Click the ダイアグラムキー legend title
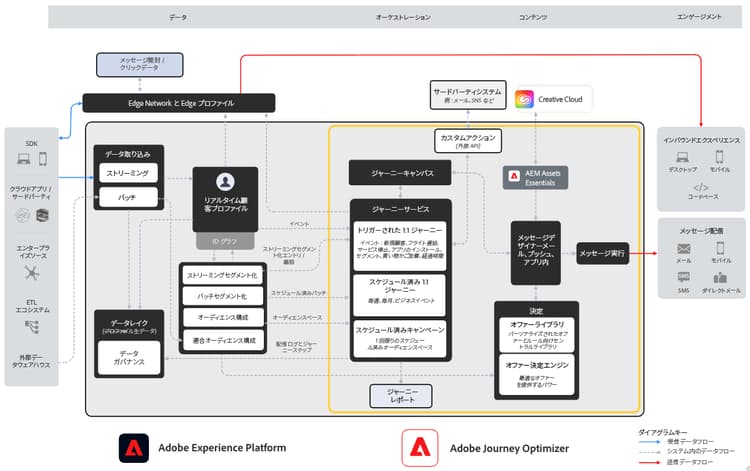This screenshot has width=750, height=471. pos(662,432)
